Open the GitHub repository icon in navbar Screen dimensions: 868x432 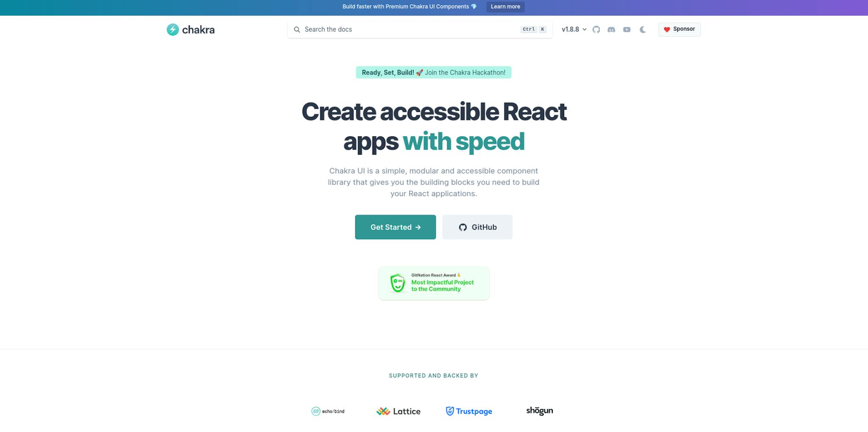tap(596, 29)
